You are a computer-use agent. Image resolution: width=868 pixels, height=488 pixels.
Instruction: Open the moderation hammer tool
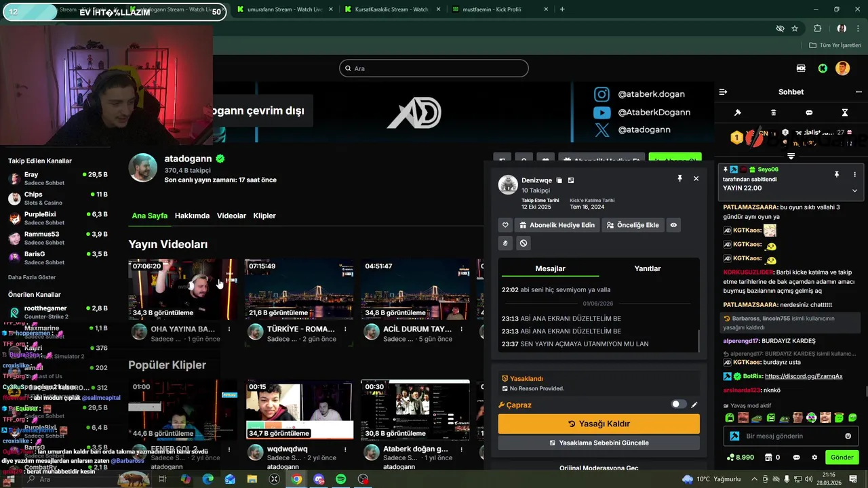coord(738,113)
